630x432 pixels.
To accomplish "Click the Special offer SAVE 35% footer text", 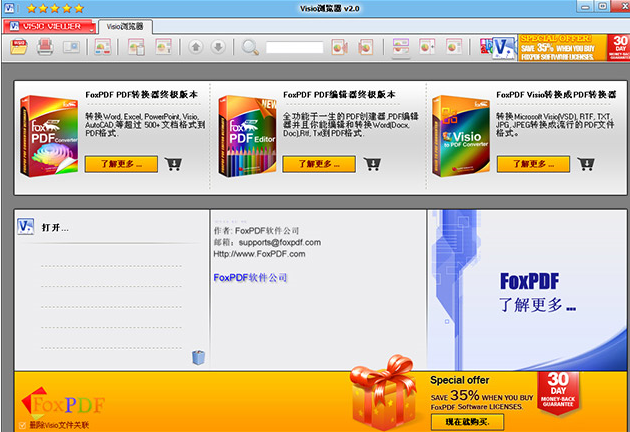I will [482, 393].
